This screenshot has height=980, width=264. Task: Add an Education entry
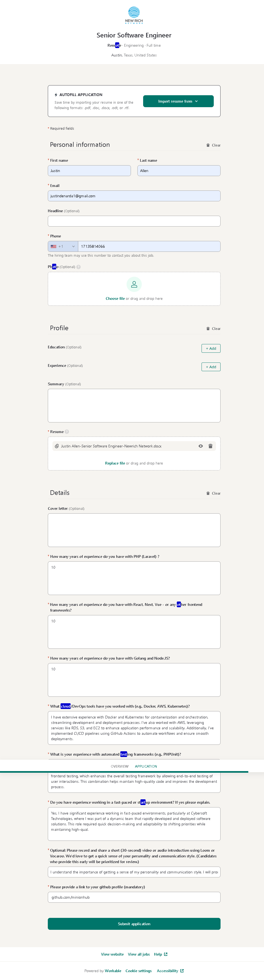click(x=211, y=348)
